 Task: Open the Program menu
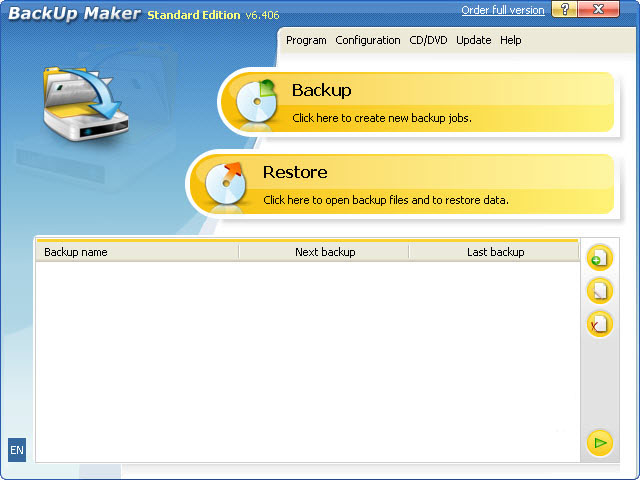[306, 40]
